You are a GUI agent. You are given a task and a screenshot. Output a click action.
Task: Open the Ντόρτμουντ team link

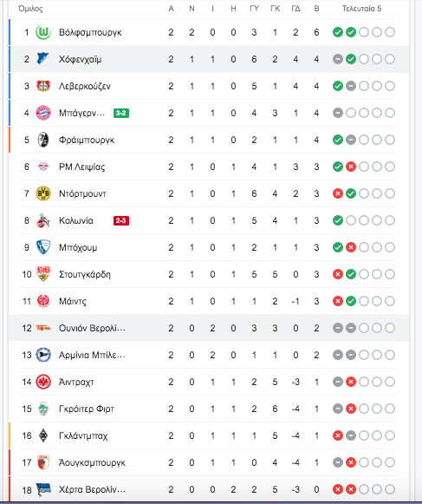coord(82,193)
